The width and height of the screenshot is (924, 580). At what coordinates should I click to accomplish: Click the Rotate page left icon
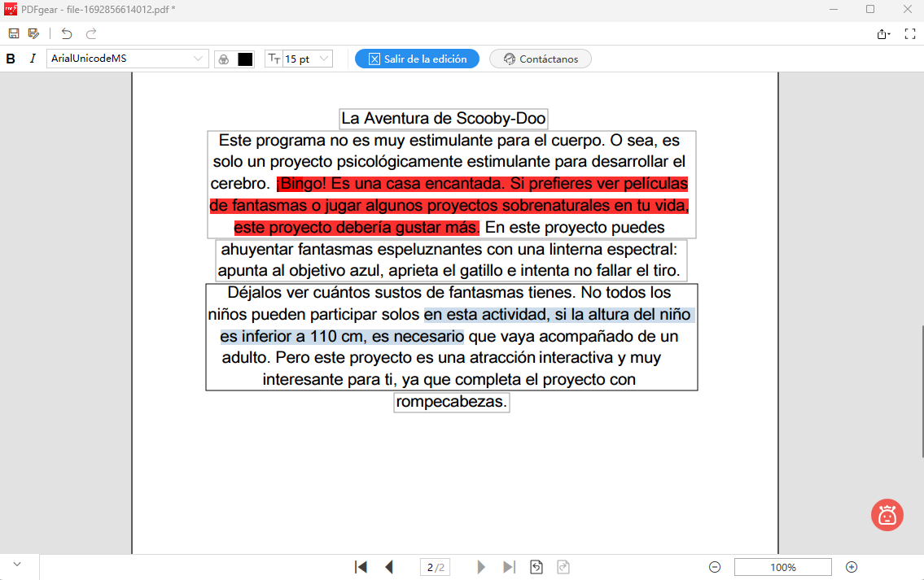[x=536, y=567]
